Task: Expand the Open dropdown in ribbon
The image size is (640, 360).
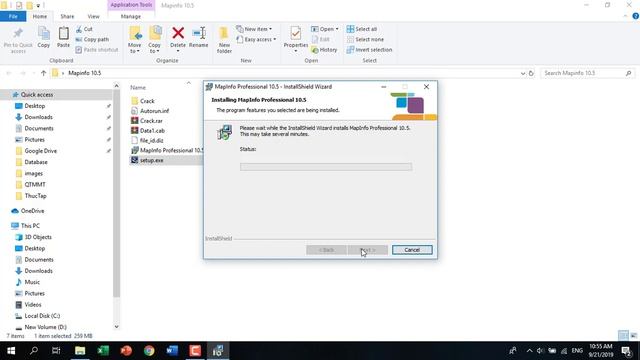Action: pos(337,29)
